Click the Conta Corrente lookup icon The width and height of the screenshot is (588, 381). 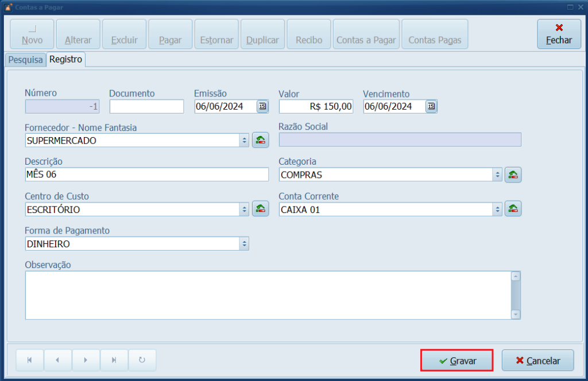[513, 209]
